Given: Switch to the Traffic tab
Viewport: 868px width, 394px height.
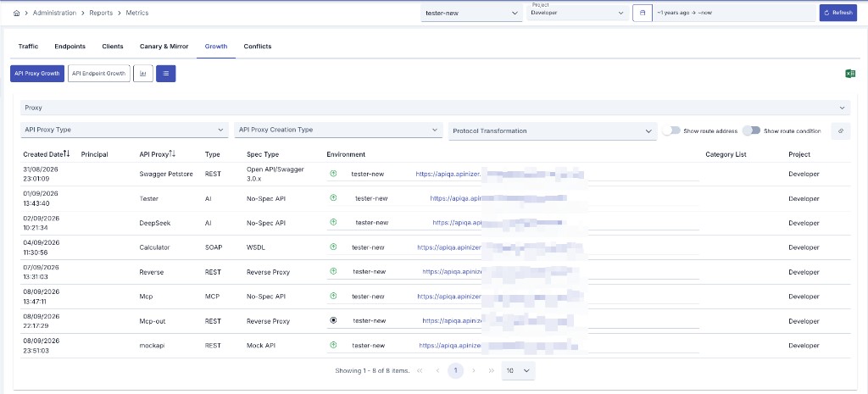Looking at the screenshot, I should click(28, 47).
